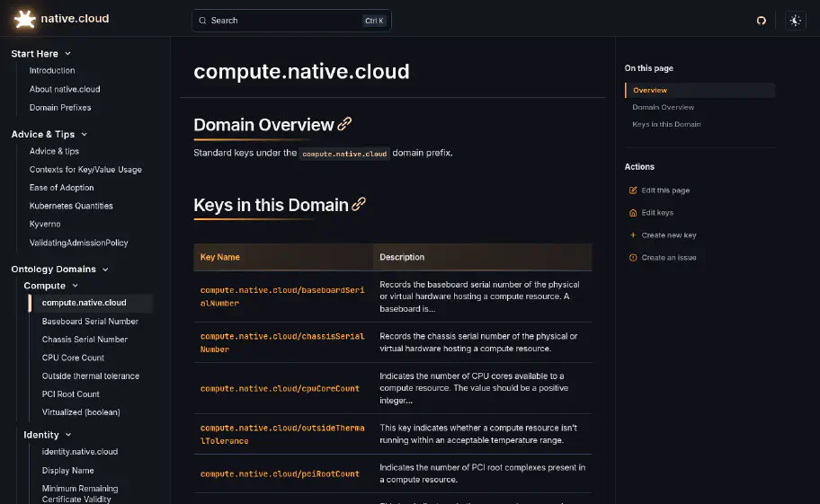Collapse the Compute subsection chevron
820x504 pixels.
tap(75, 286)
